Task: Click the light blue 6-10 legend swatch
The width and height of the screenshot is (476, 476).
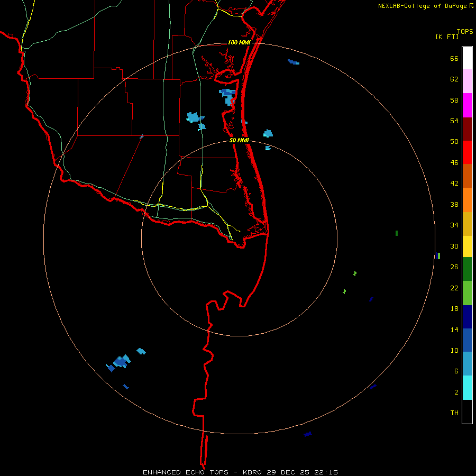Action: click(467, 363)
